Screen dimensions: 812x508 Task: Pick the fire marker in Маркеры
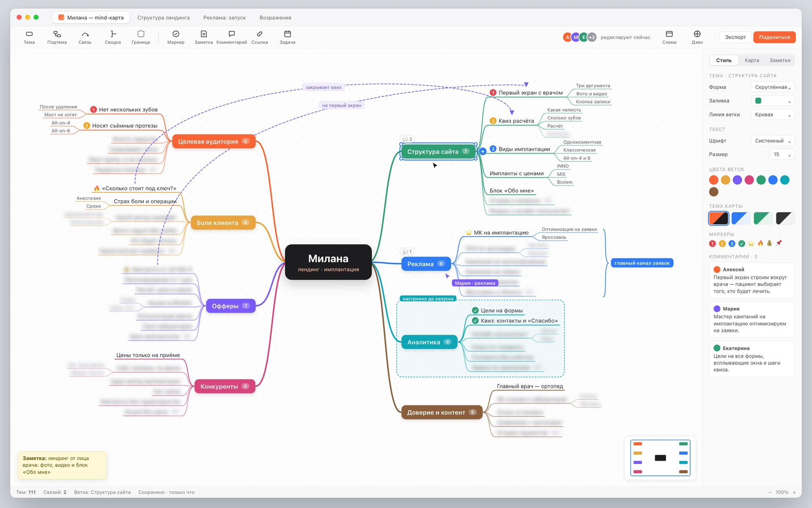760,243
